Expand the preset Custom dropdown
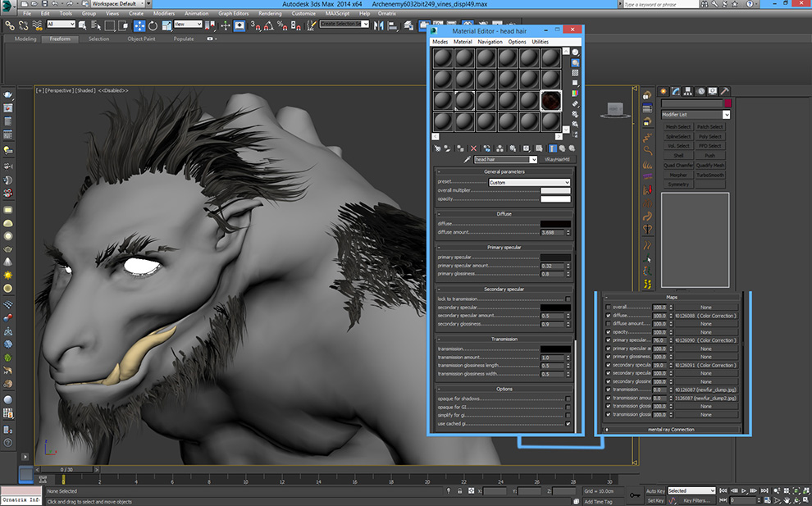The width and height of the screenshot is (812, 506). 529,182
